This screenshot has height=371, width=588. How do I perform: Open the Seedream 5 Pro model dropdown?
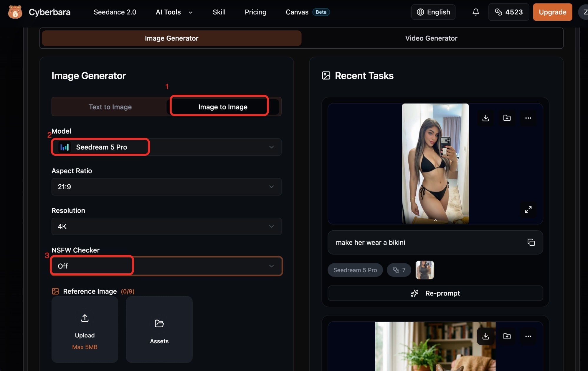166,147
